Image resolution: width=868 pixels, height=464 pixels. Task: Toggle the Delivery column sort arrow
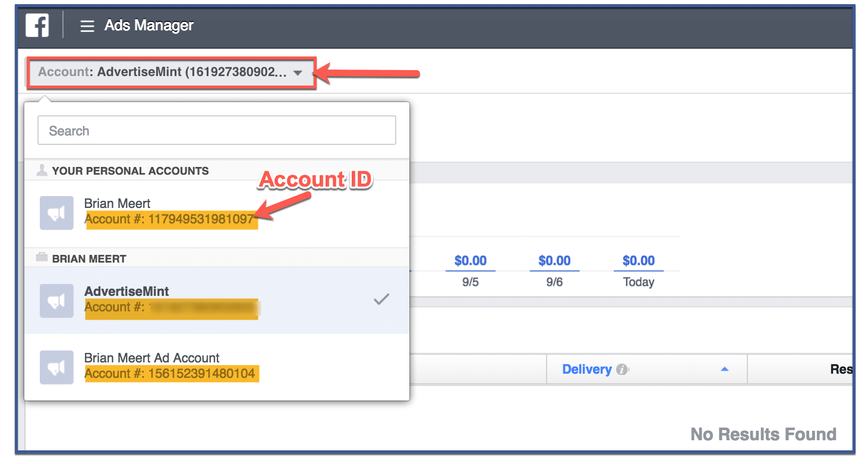pyautogui.click(x=724, y=370)
